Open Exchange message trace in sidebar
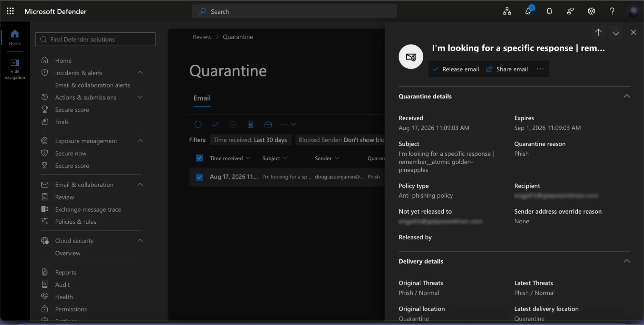The height and width of the screenshot is (325, 644). (x=88, y=209)
